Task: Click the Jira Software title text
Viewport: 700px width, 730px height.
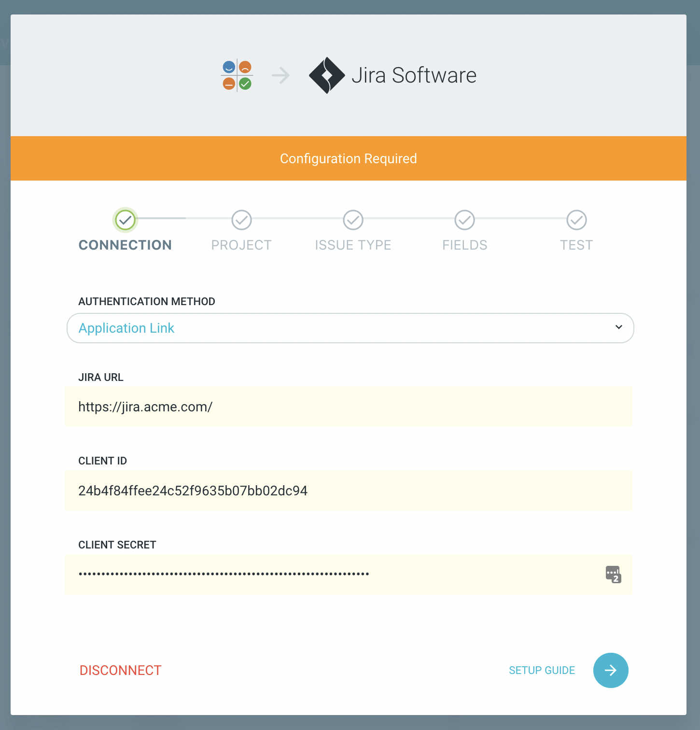Action: pos(414,75)
